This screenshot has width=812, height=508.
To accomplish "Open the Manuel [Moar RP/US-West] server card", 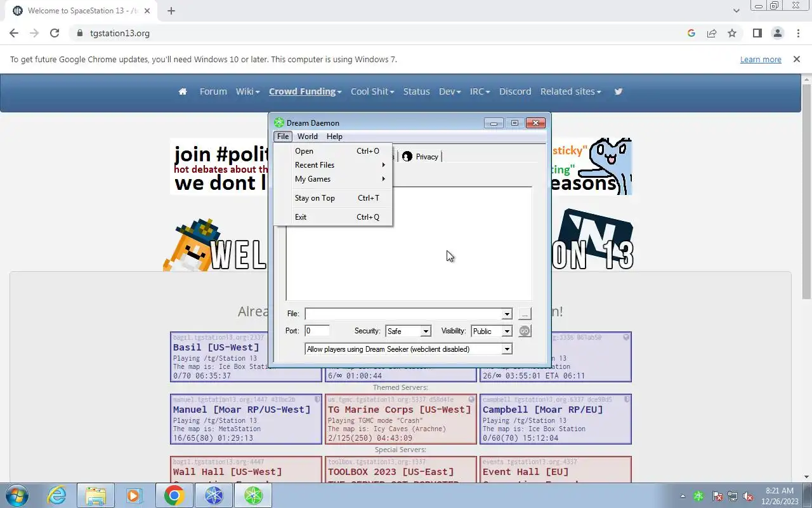I will 246,419.
